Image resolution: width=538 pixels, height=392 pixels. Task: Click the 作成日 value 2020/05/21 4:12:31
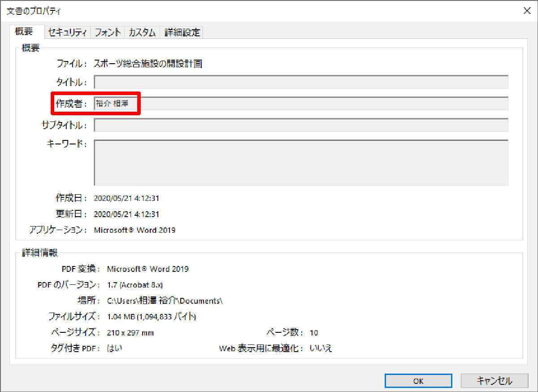click(126, 198)
